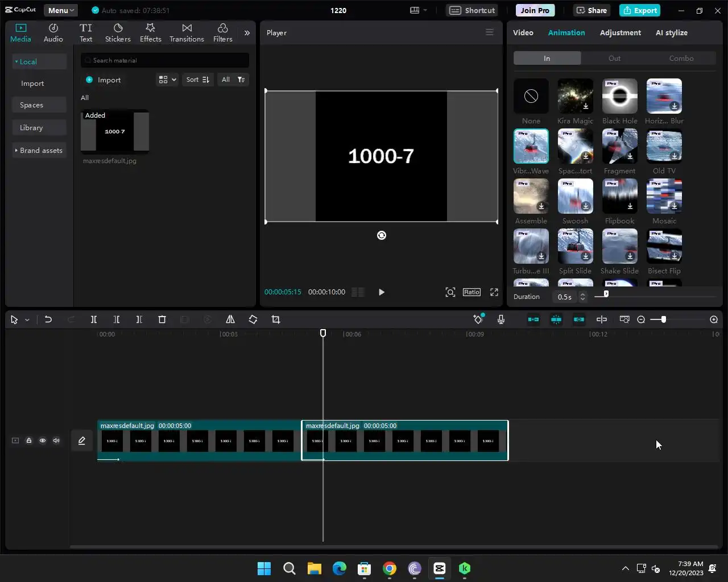This screenshot has width=728, height=582.
Task: Expand the select tool mode arrow
Action: pos(27,320)
